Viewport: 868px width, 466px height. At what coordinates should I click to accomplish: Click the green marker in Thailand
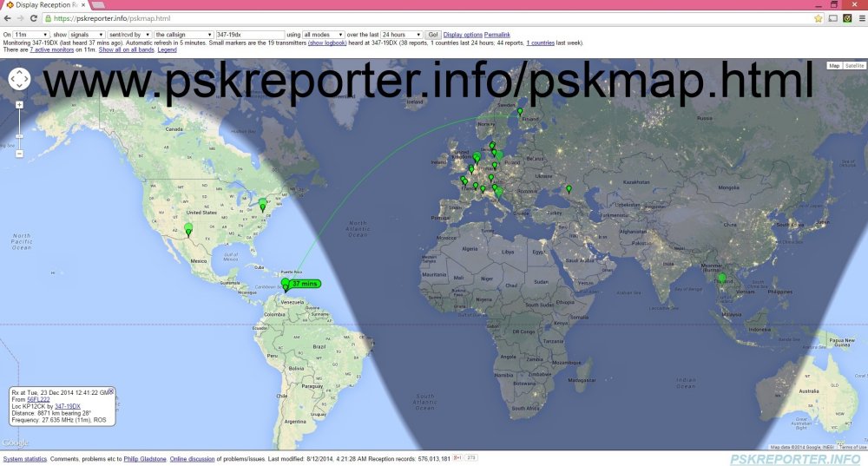pos(721,279)
